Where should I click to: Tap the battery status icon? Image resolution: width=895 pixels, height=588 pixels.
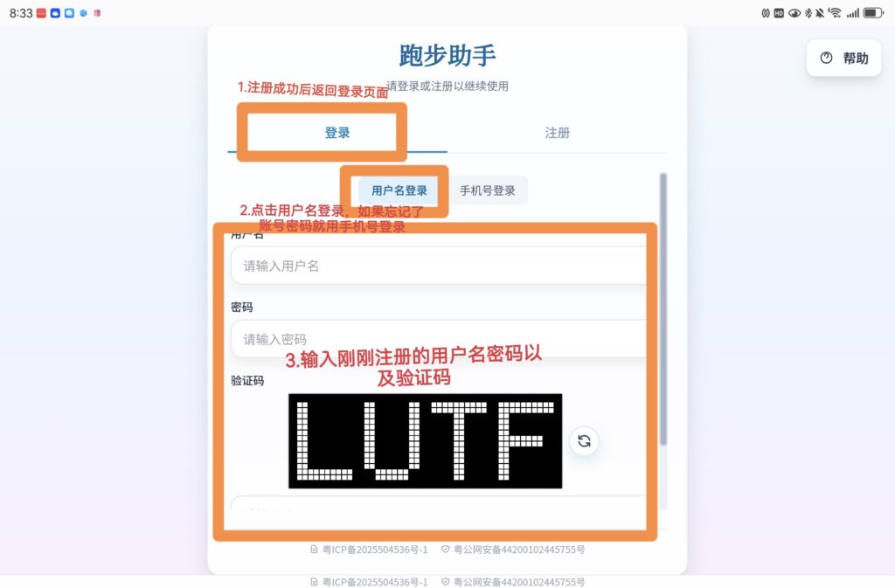[873, 12]
